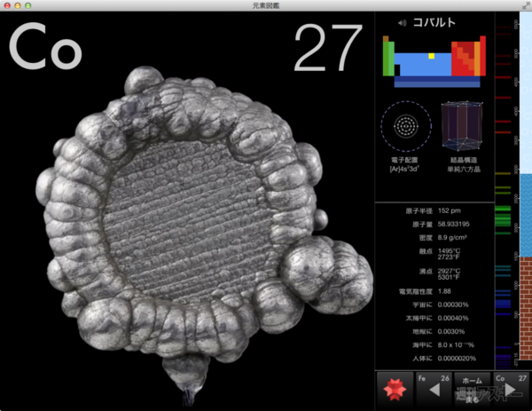Click the コバルト element name heading
Image resolution: width=532 pixels, height=411 pixels.
(434, 23)
